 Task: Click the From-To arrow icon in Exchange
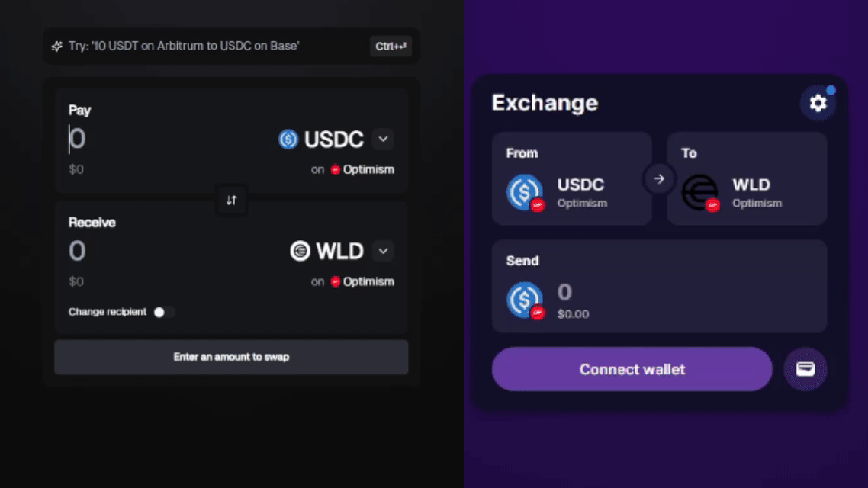(659, 178)
